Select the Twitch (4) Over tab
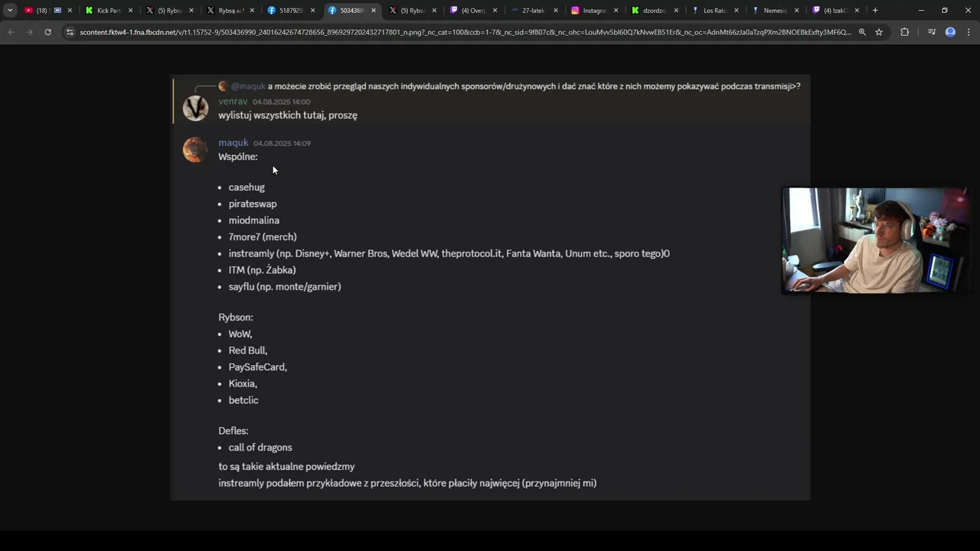The image size is (980, 551). click(x=473, y=11)
